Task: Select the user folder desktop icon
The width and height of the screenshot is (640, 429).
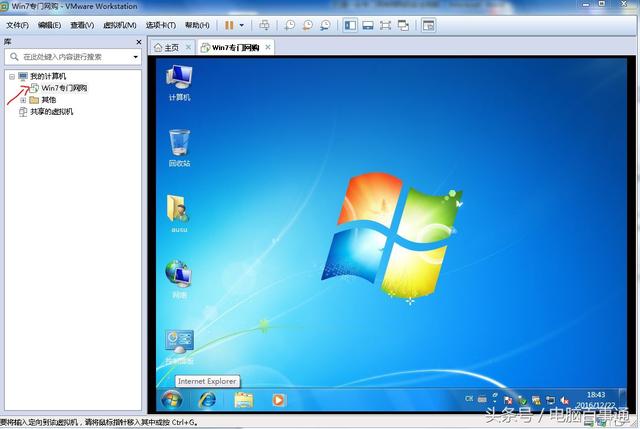Action: pos(179,214)
